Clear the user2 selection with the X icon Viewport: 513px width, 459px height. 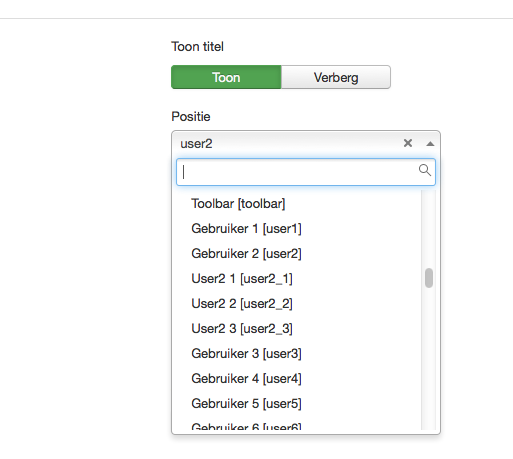[408, 143]
